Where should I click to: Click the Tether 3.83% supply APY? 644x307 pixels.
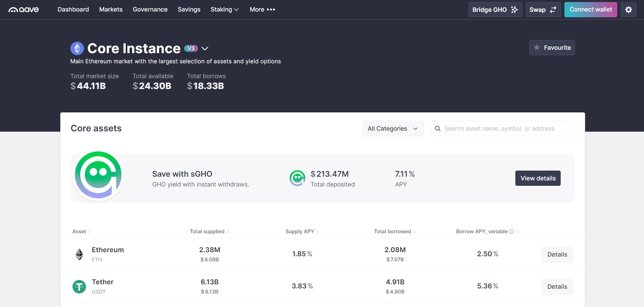coord(302,286)
